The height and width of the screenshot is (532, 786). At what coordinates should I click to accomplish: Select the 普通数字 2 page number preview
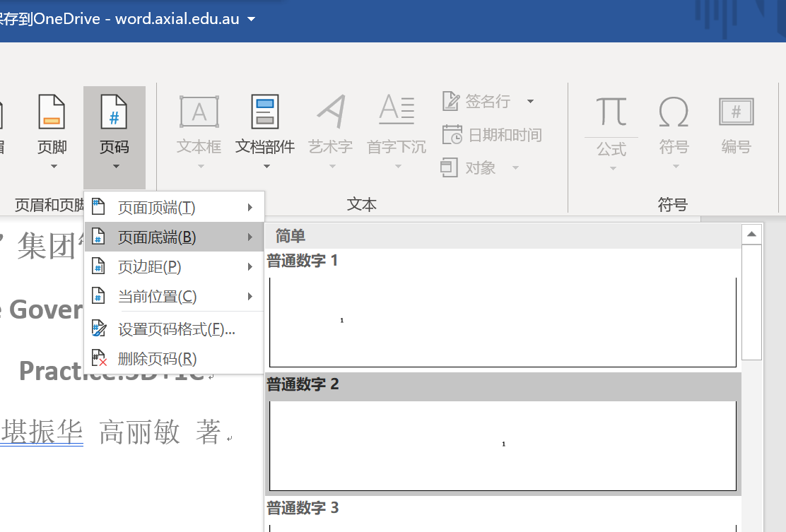503,445
